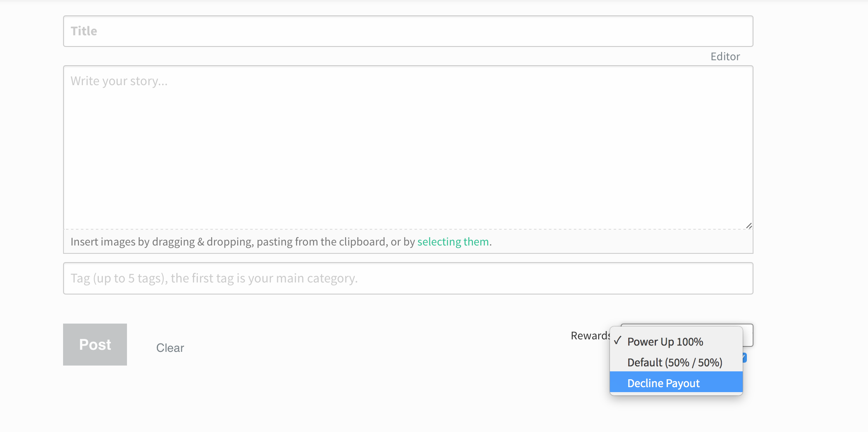Focus the Write your story text area
868x432 pixels.
click(x=408, y=147)
